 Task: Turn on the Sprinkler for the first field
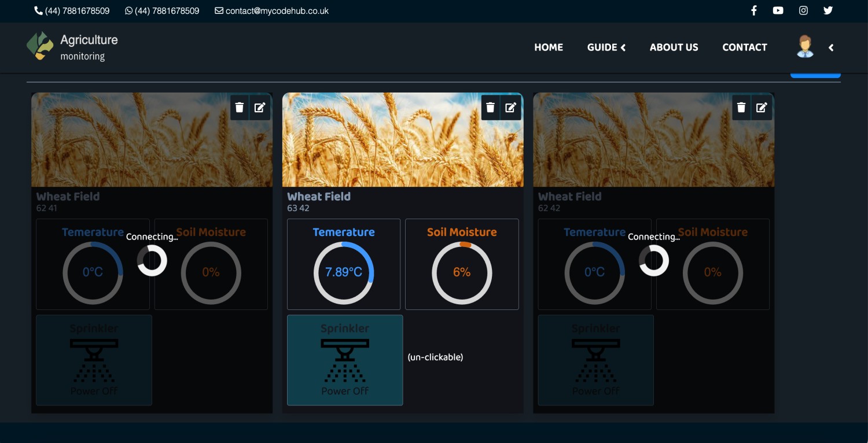(94, 360)
